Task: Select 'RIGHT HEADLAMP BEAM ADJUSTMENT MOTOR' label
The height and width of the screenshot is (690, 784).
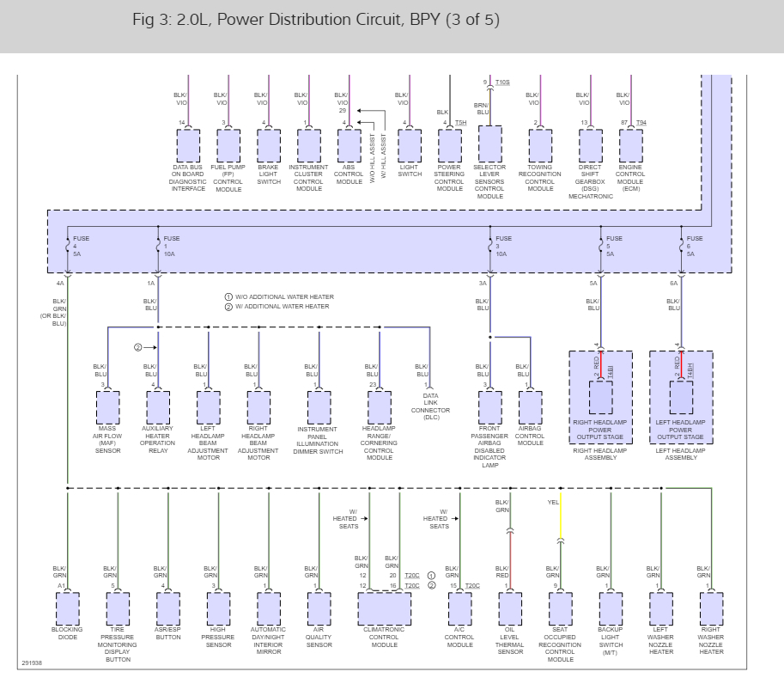Action: (258, 443)
